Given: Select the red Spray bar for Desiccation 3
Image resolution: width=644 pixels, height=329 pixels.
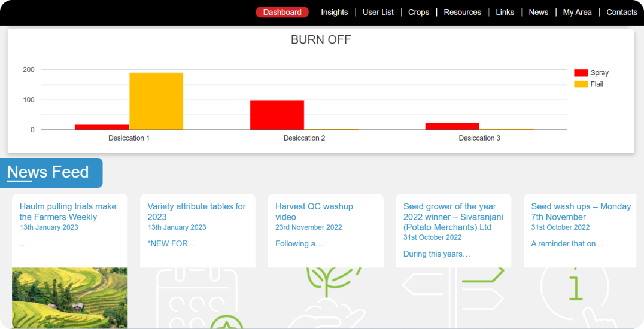Looking at the screenshot, I should pos(452,126).
